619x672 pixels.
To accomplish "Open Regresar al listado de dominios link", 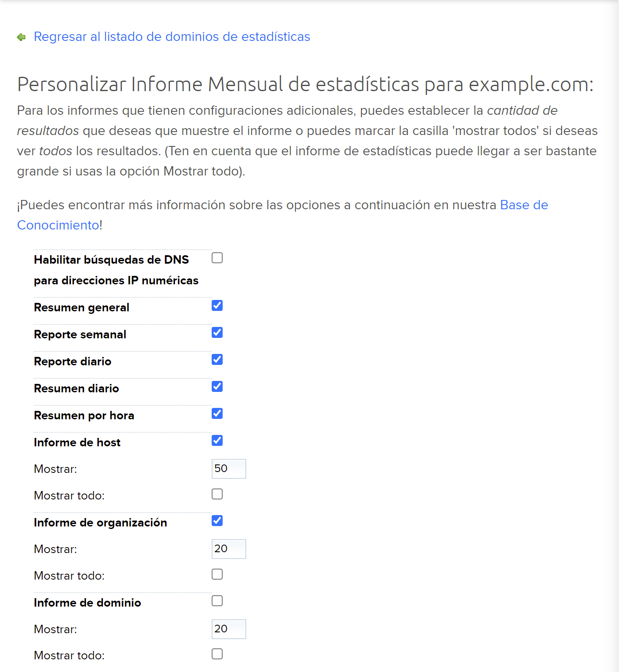I will (x=172, y=37).
